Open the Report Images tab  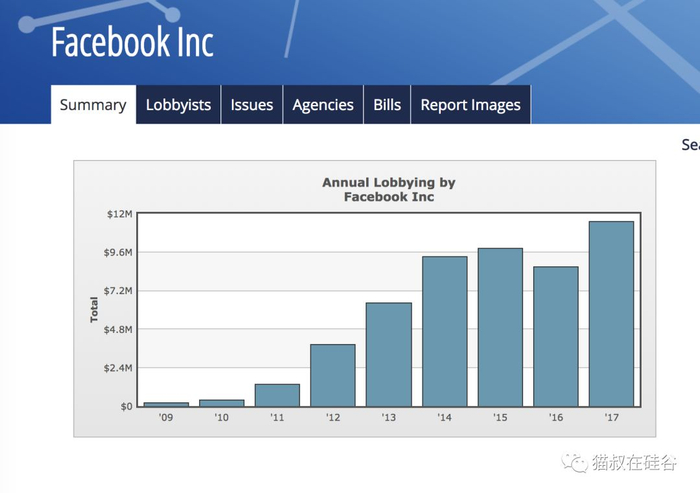pos(471,104)
